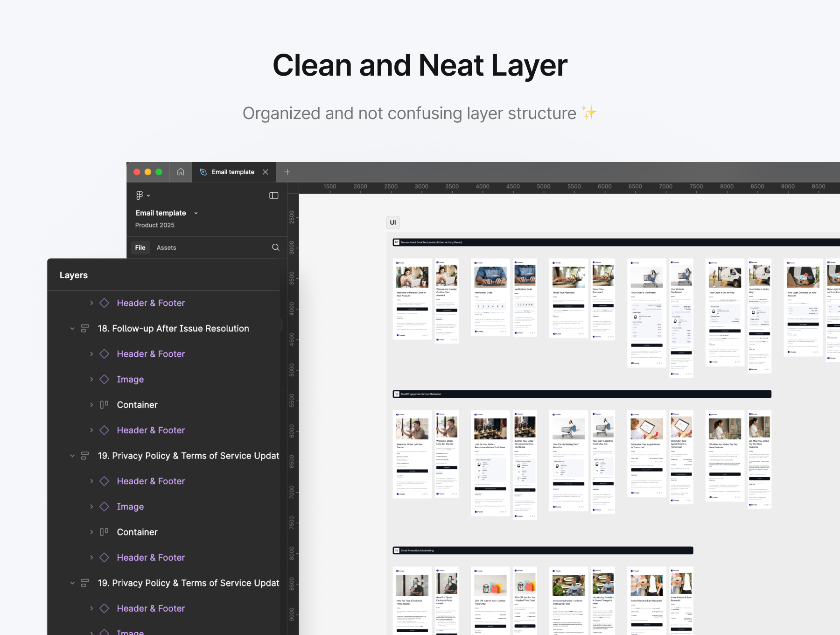The image size is (840, 635).
Task: Select the UI section label on canvas
Action: pyautogui.click(x=393, y=222)
